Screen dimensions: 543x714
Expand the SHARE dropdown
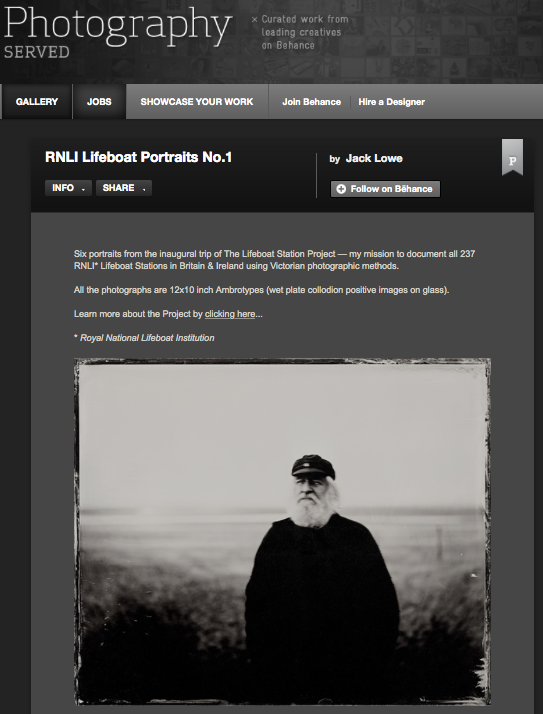click(x=124, y=188)
